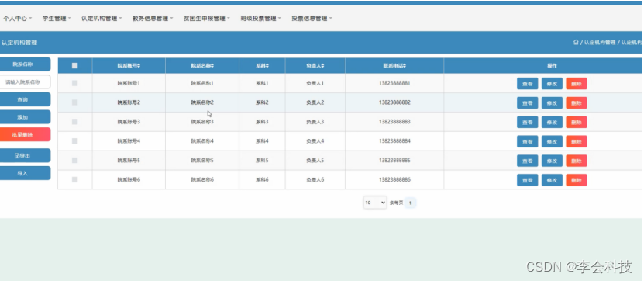This screenshot has width=644, height=281.
Task: Click the 院系名称1 table cell
Action: (x=202, y=83)
